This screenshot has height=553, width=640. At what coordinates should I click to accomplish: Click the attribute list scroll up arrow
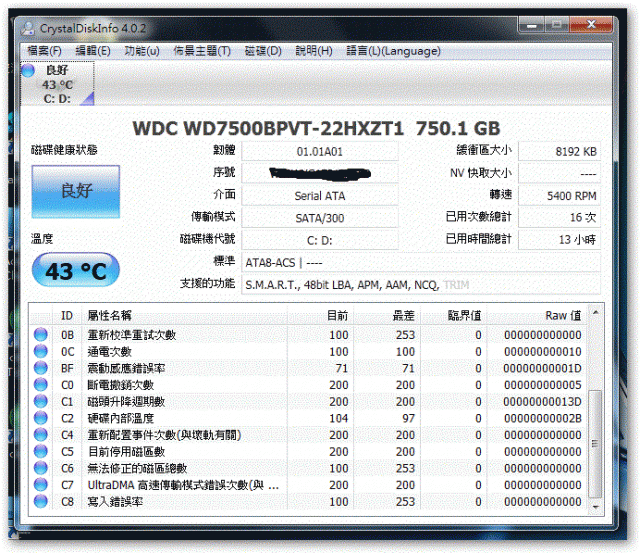click(595, 312)
